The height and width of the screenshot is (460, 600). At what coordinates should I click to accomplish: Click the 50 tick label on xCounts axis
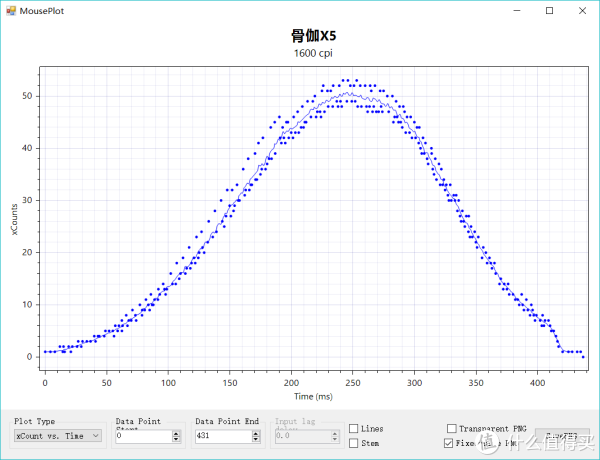pyautogui.click(x=27, y=96)
